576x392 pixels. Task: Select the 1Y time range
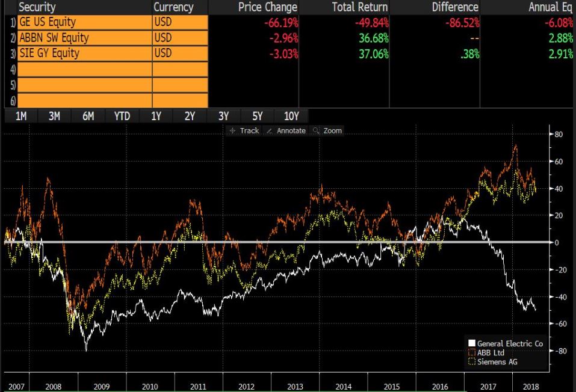tap(156, 117)
